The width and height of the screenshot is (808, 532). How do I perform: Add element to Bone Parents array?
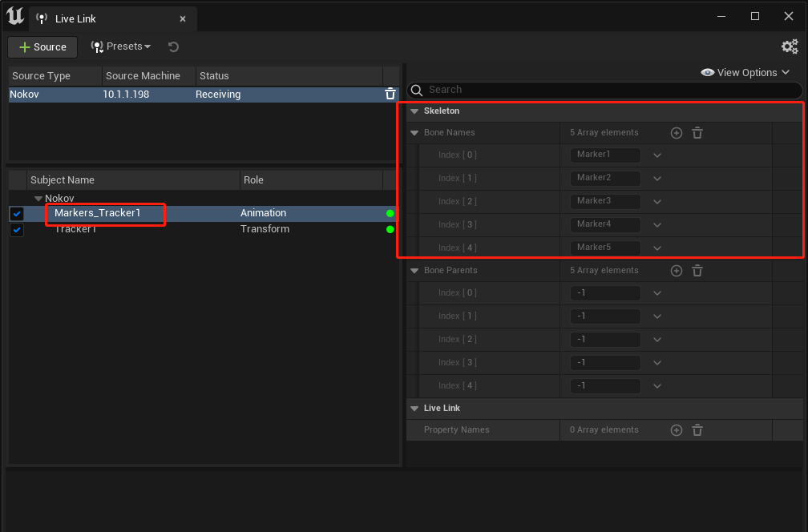tap(677, 271)
